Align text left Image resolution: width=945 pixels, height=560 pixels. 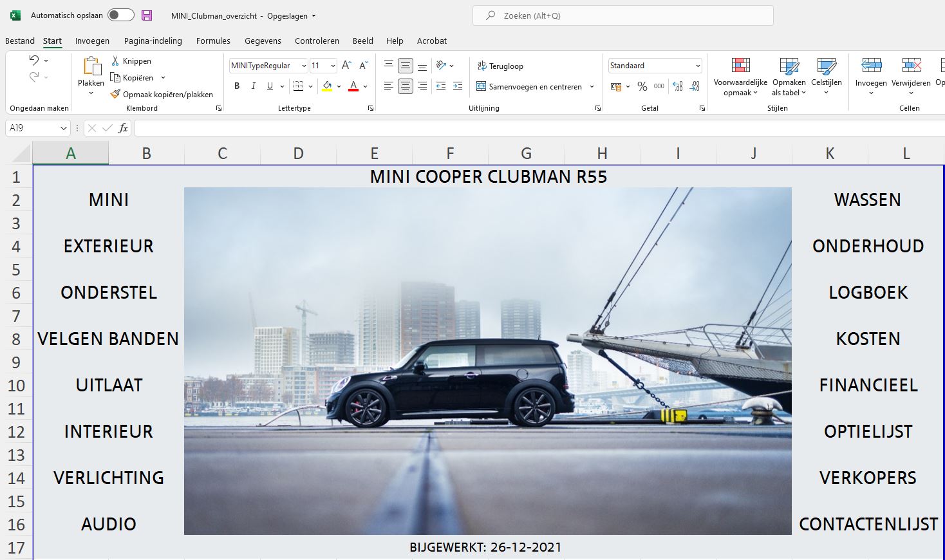(388, 86)
